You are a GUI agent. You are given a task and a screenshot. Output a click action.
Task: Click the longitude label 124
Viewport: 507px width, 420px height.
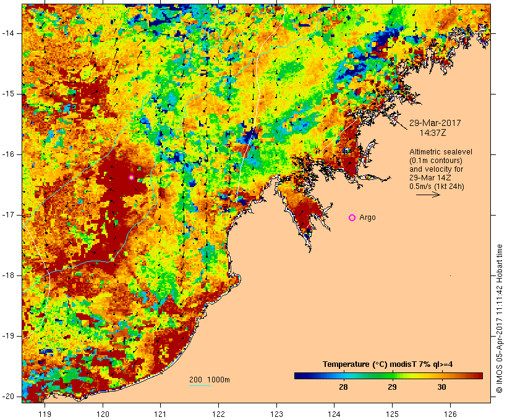click(334, 414)
